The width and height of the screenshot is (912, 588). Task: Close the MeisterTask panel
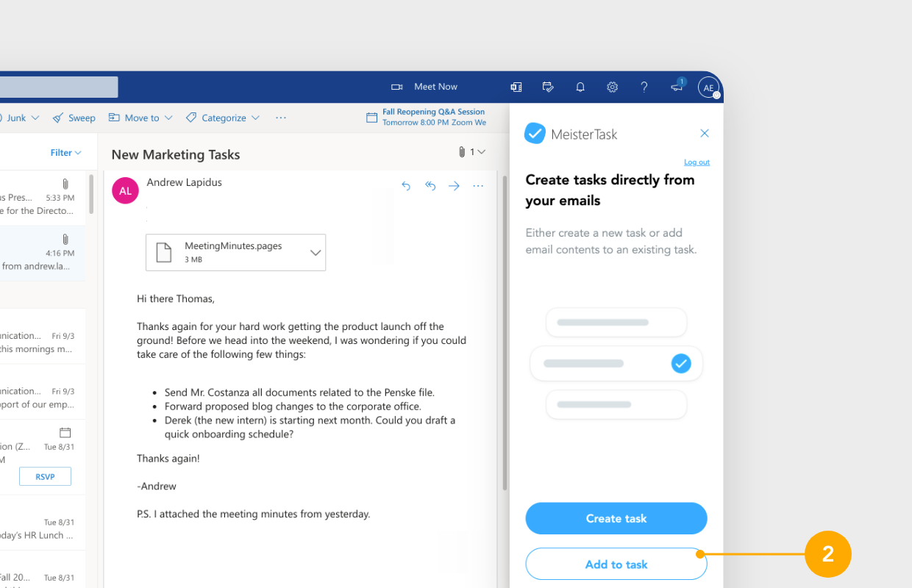[x=705, y=133]
